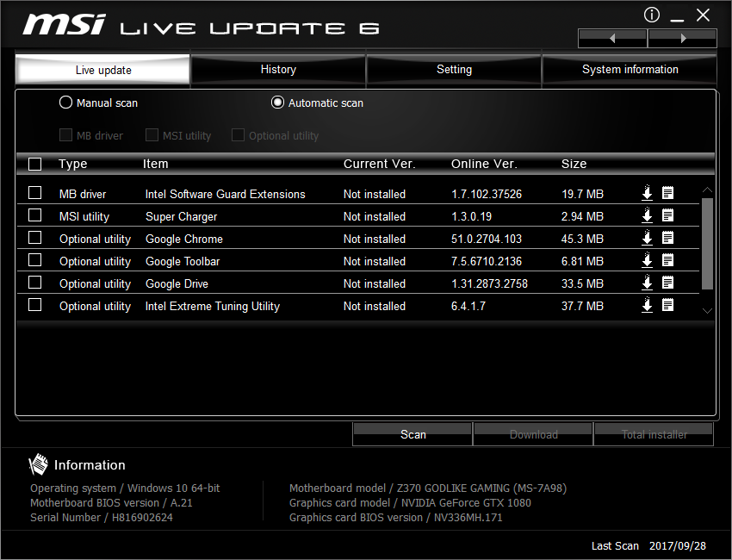Image resolution: width=732 pixels, height=560 pixels.
Task: Download Intel Software Guard Extensions driver
Action: pos(647,193)
